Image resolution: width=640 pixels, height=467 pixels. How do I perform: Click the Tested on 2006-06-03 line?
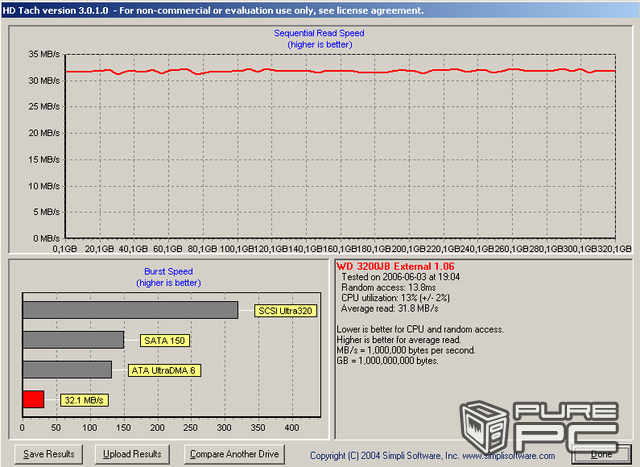(400, 277)
